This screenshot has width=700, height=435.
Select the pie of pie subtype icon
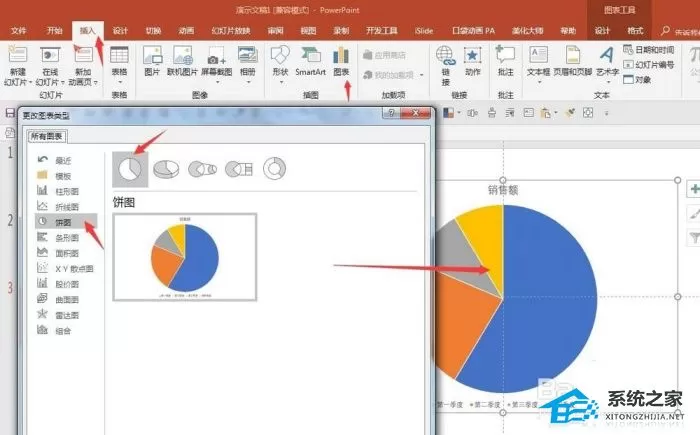pyautogui.click(x=202, y=169)
